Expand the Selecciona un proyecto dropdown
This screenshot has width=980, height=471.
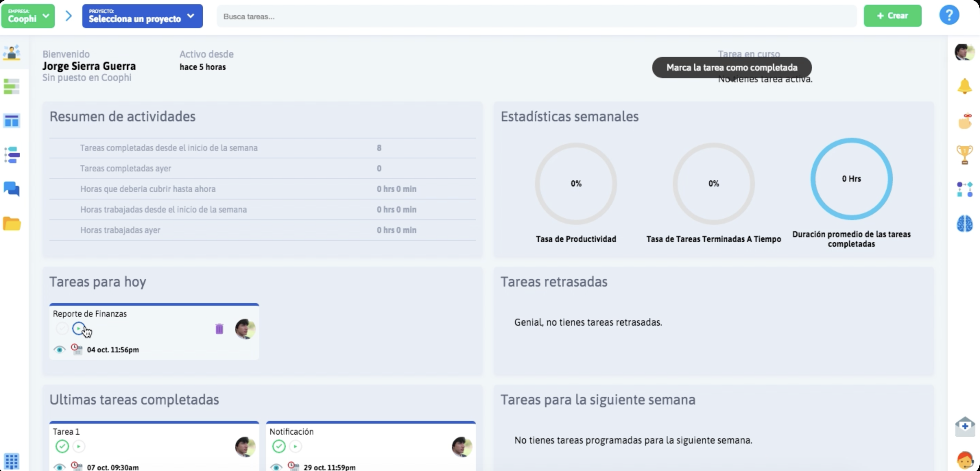click(142, 16)
